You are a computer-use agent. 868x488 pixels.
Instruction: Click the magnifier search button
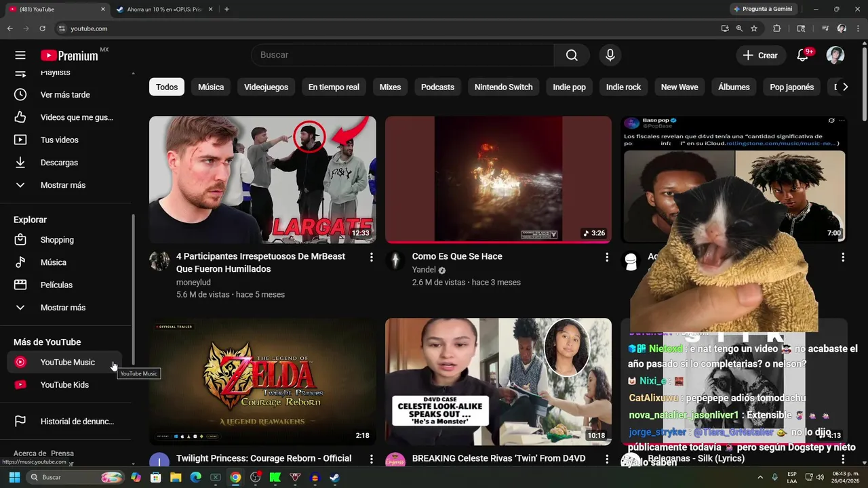point(572,56)
